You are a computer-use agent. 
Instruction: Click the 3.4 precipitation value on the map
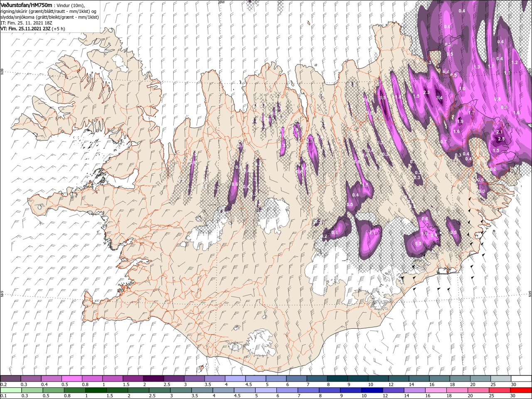click(x=439, y=98)
